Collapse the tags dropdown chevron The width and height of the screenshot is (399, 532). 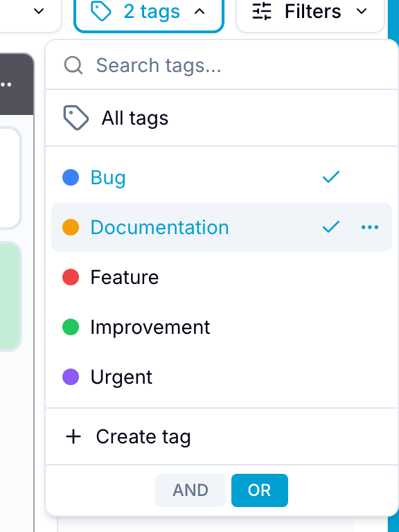(199, 12)
